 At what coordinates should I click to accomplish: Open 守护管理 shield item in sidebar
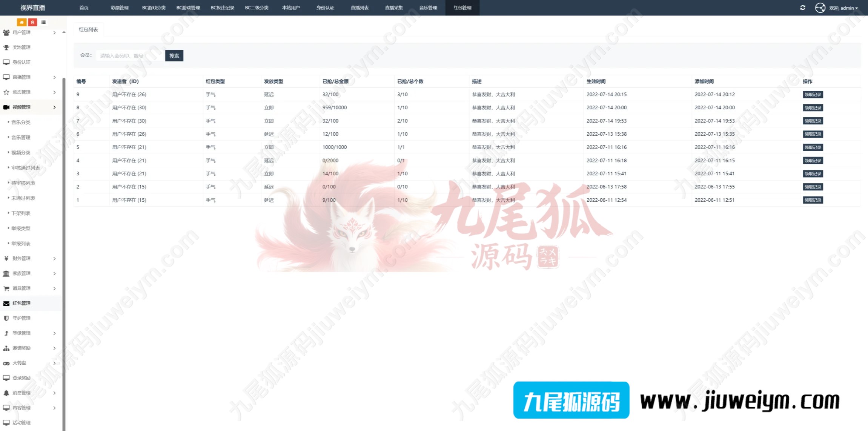(22, 318)
